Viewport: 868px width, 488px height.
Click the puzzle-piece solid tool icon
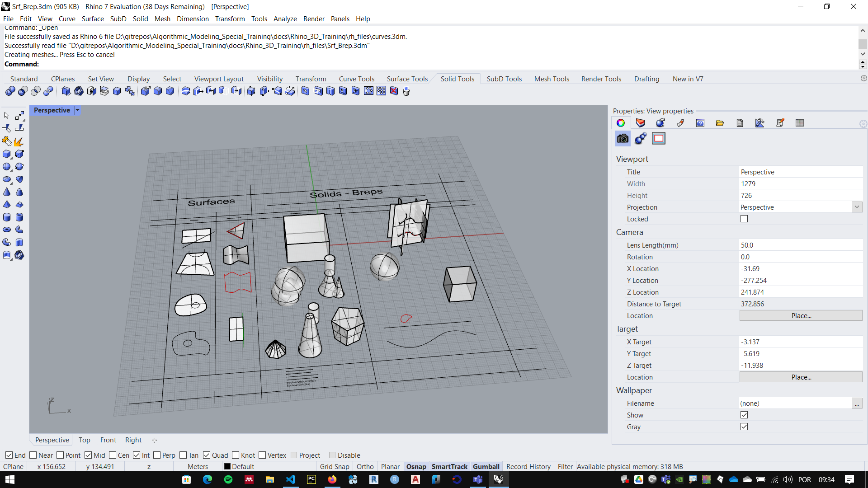(x=130, y=91)
